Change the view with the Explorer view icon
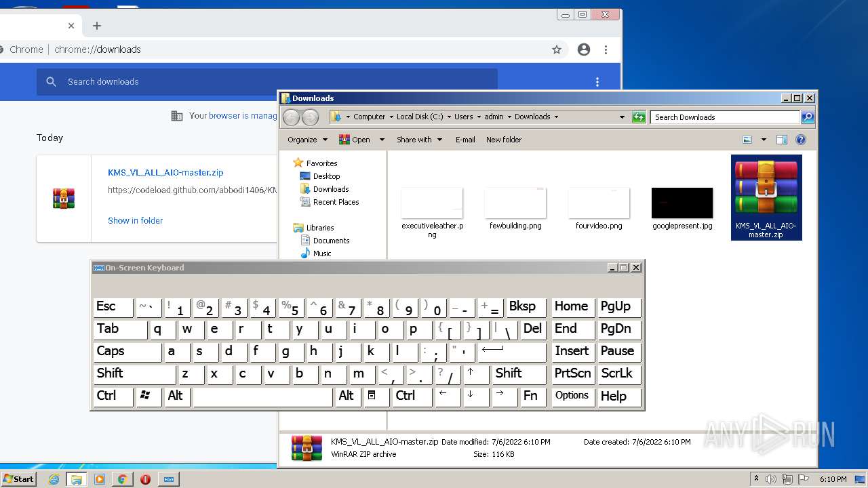 coord(747,140)
